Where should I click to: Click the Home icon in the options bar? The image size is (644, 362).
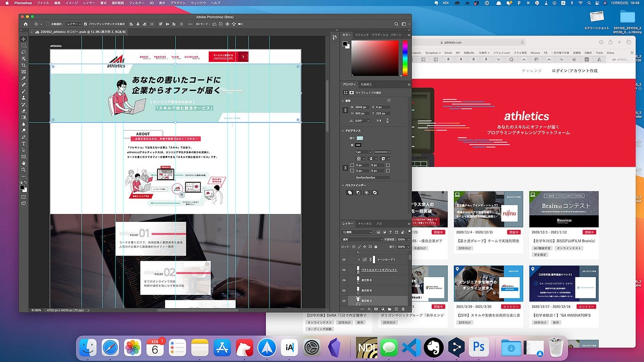[x=26, y=24]
